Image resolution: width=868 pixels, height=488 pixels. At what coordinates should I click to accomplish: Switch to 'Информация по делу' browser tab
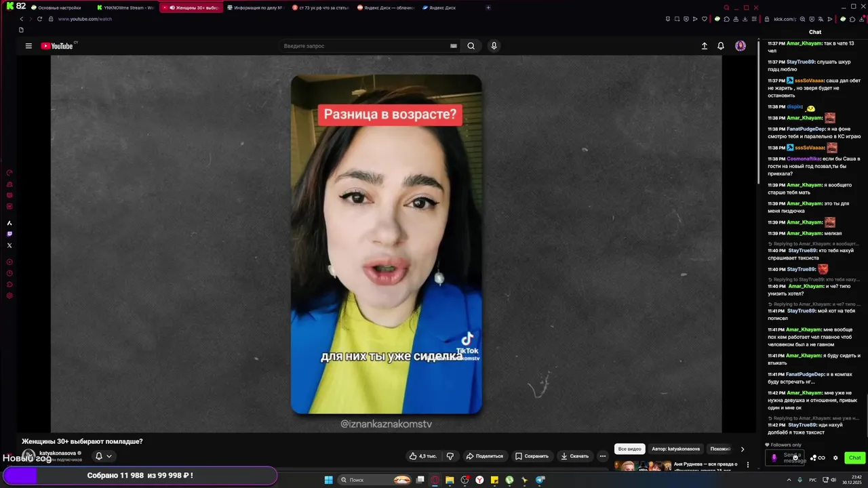click(256, 7)
